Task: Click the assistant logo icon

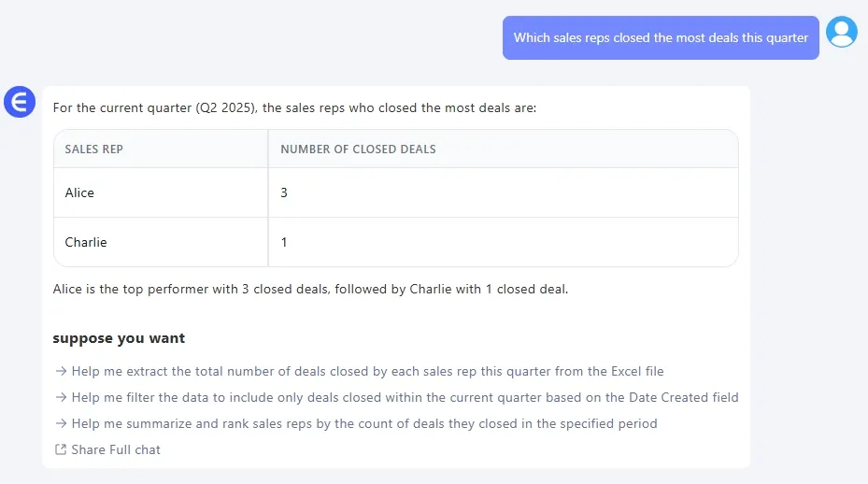Action: pyautogui.click(x=19, y=102)
